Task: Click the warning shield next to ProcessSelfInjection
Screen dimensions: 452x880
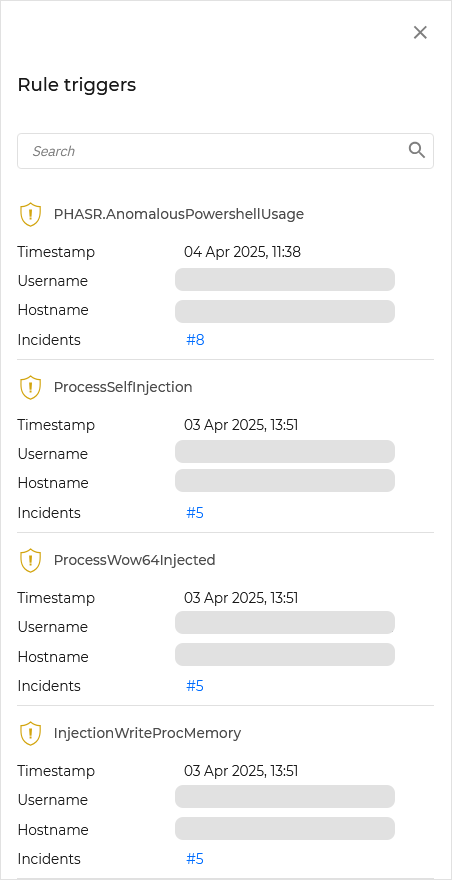Action: pyautogui.click(x=30, y=387)
